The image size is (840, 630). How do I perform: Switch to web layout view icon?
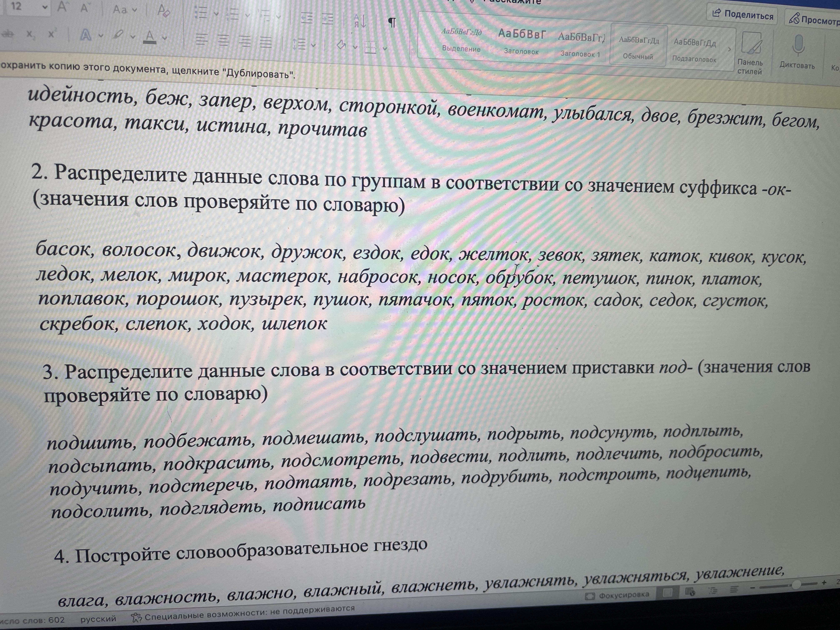(x=690, y=591)
